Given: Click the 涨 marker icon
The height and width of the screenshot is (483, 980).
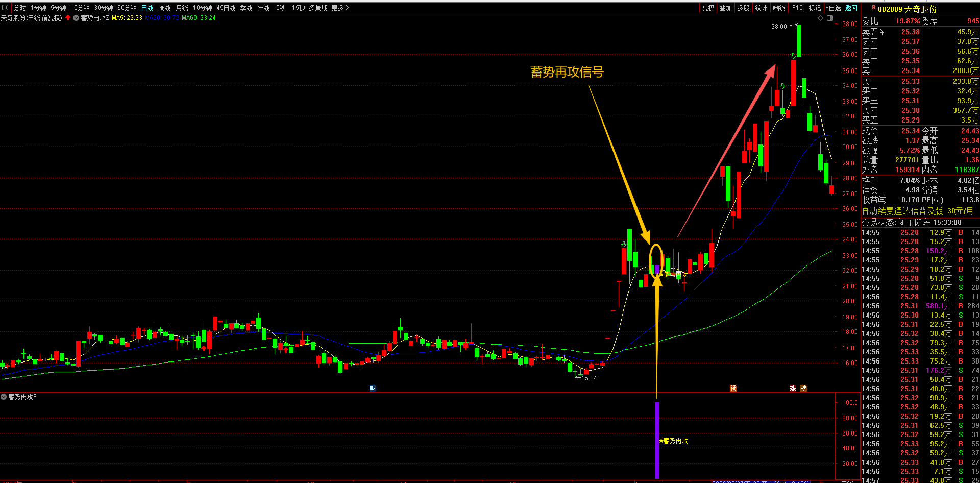Looking at the screenshot, I should coord(793,389).
